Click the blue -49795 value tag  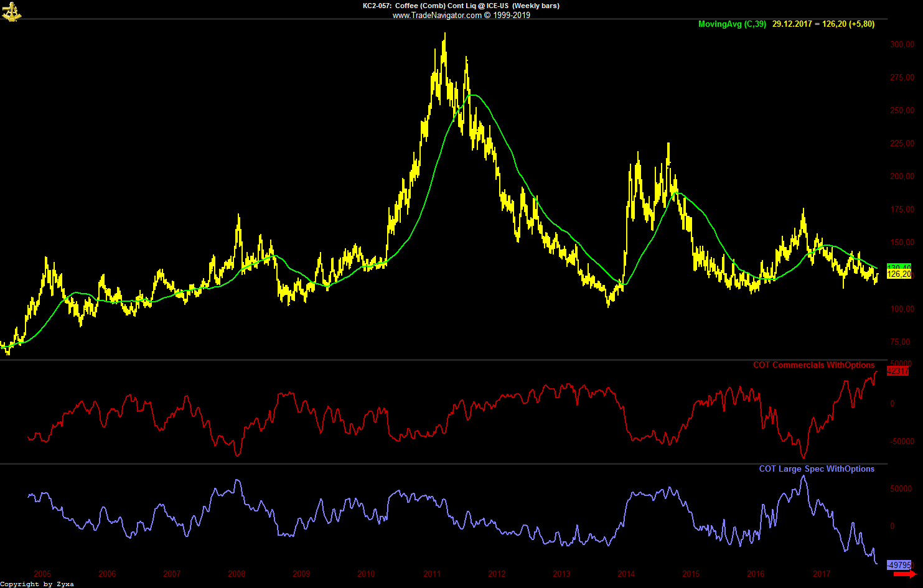899,565
